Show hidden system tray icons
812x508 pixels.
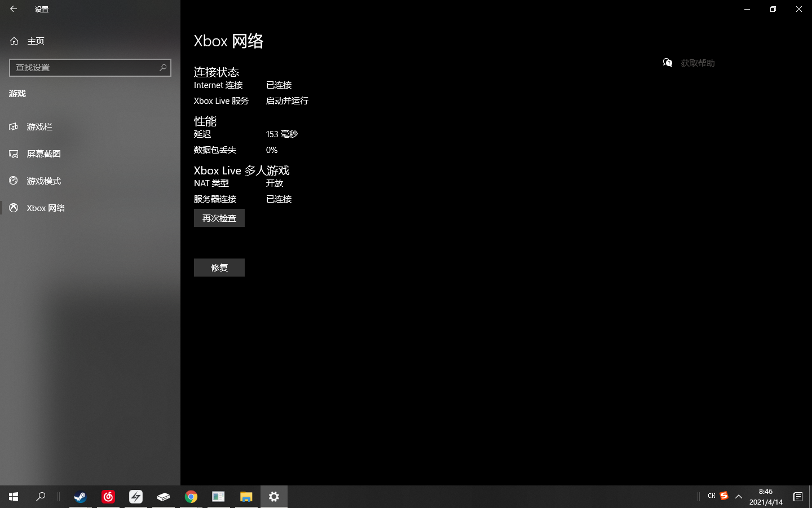pos(739,497)
